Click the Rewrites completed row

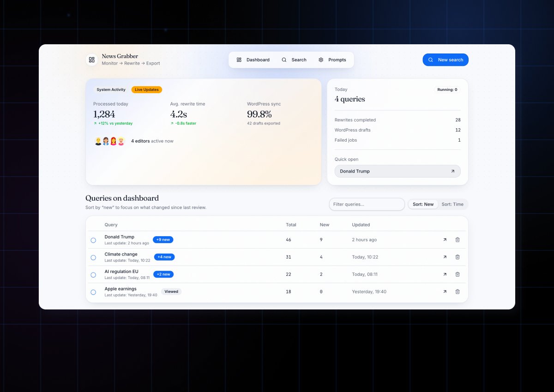[x=397, y=120]
